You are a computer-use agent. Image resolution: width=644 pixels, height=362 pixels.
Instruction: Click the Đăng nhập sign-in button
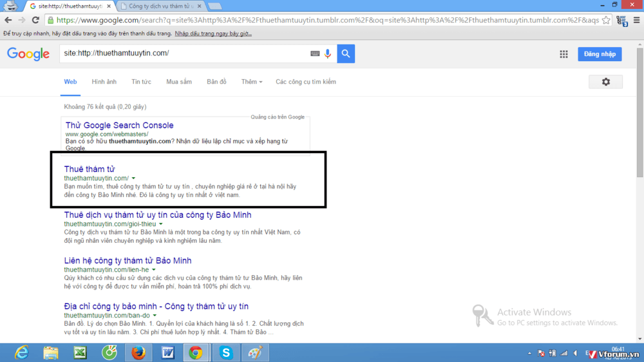point(600,54)
